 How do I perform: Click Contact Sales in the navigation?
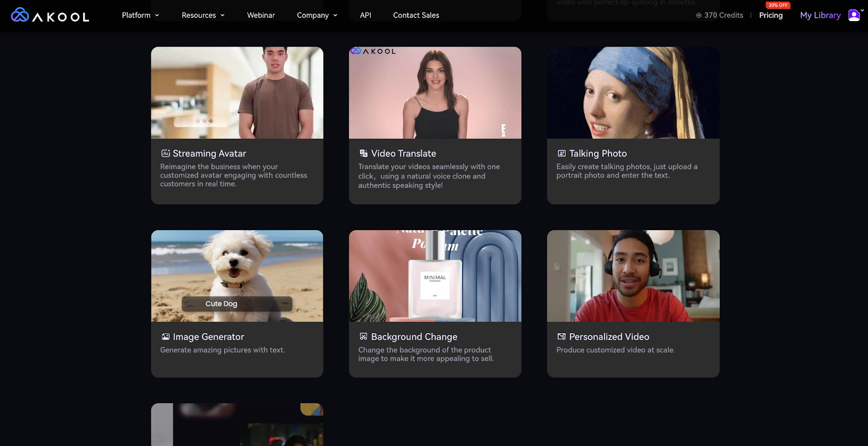(416, 15)
